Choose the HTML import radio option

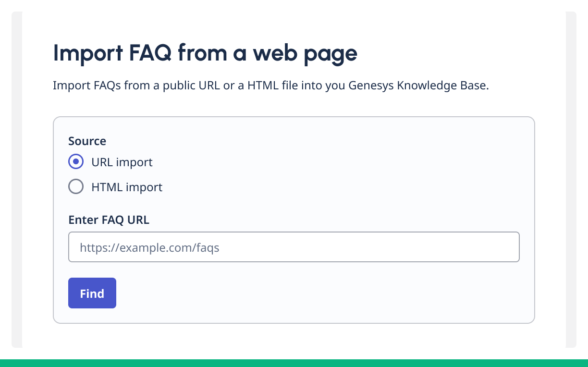(76, 187)
